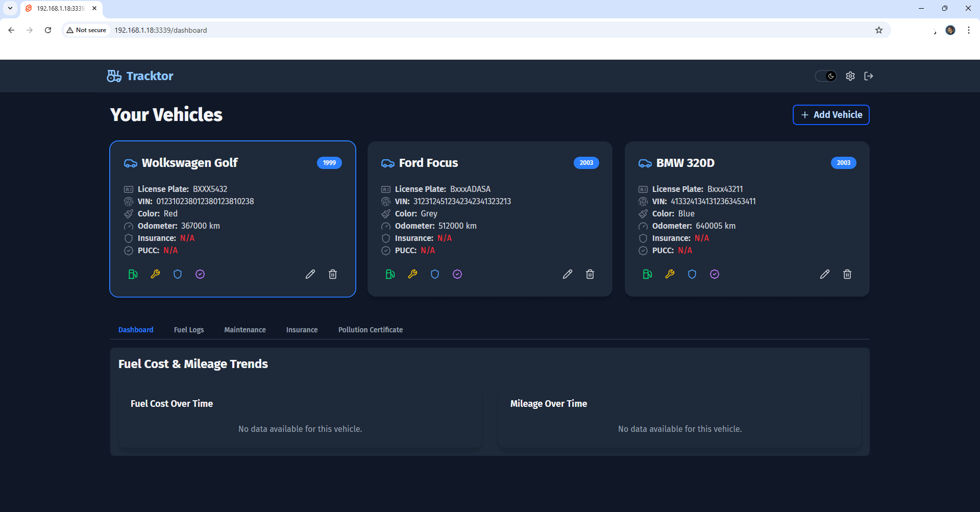980x512 pixels.
Task: Close the 192.168.1.18 browser tab
Action: (x=94, y=8)
